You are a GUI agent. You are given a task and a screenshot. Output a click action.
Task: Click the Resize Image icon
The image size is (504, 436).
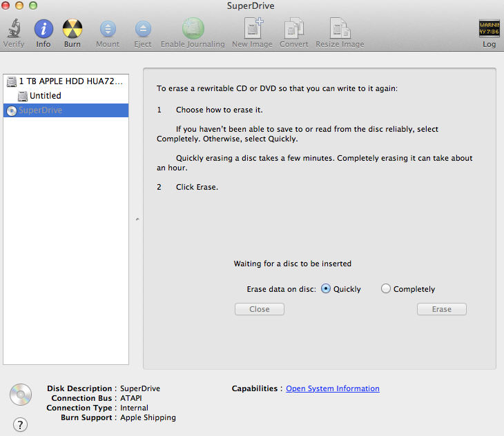tap(340, 28)
